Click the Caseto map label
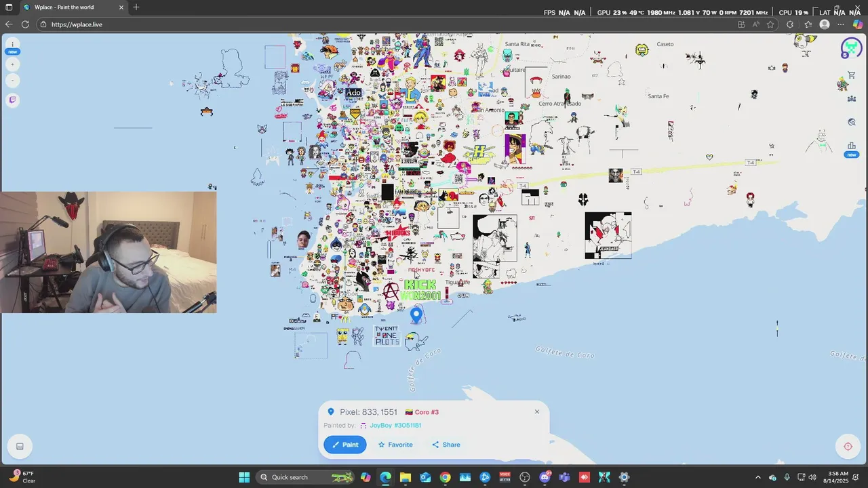Screen dimensions: 868x488 pos(665,44)
